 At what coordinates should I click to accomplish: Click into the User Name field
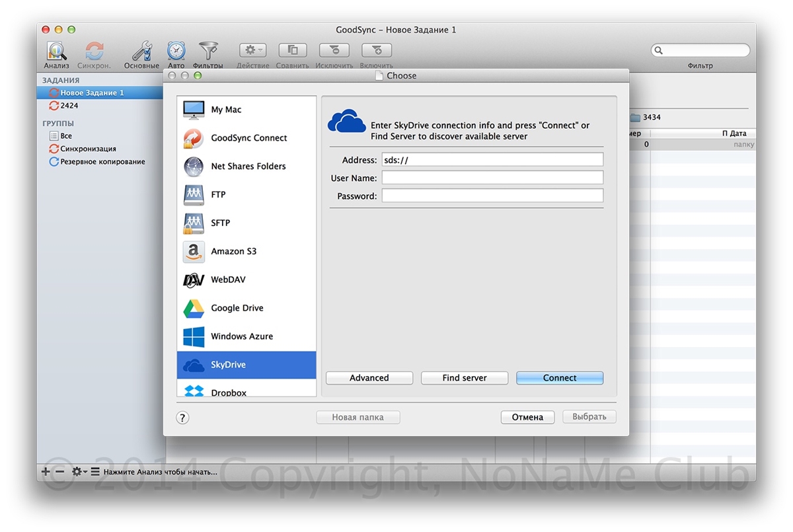coord(492,178)
